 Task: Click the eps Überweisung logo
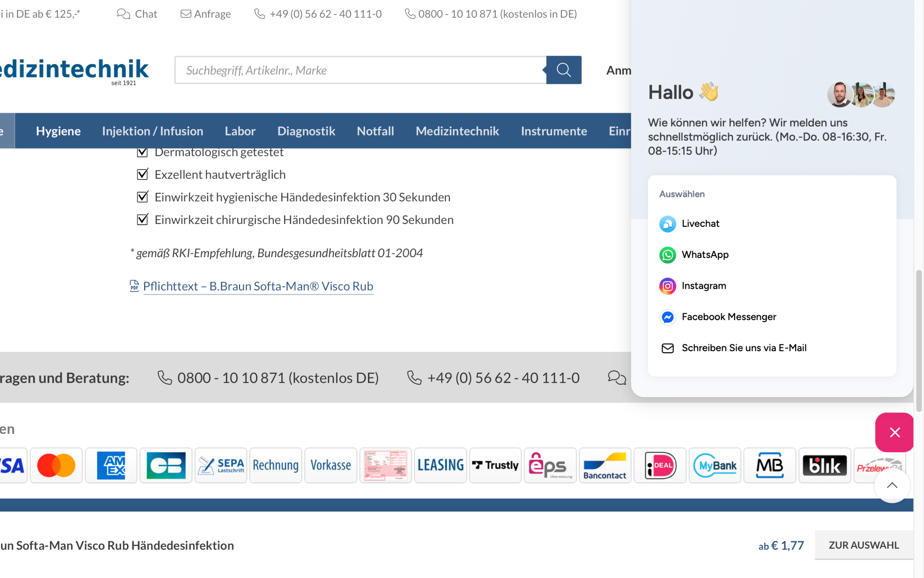(550, 465)
